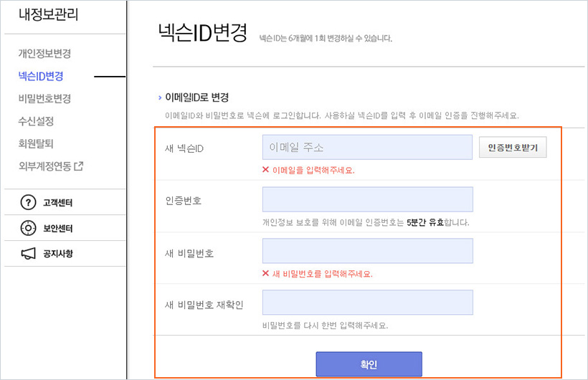Open the 공지사항 link text

(58, 253)
